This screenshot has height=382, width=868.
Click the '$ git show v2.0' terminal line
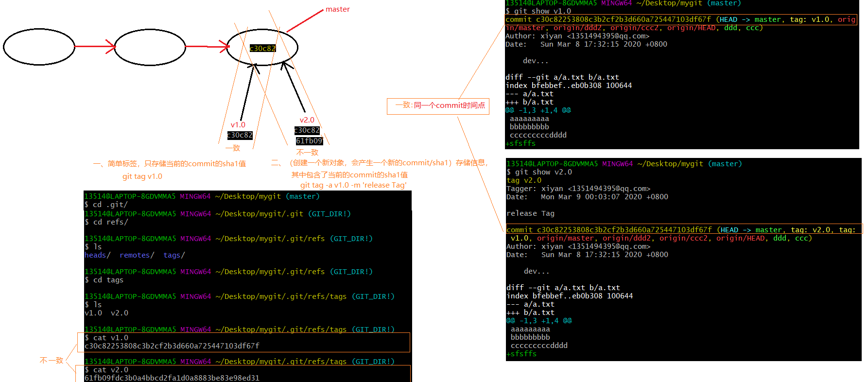point(539,172)
